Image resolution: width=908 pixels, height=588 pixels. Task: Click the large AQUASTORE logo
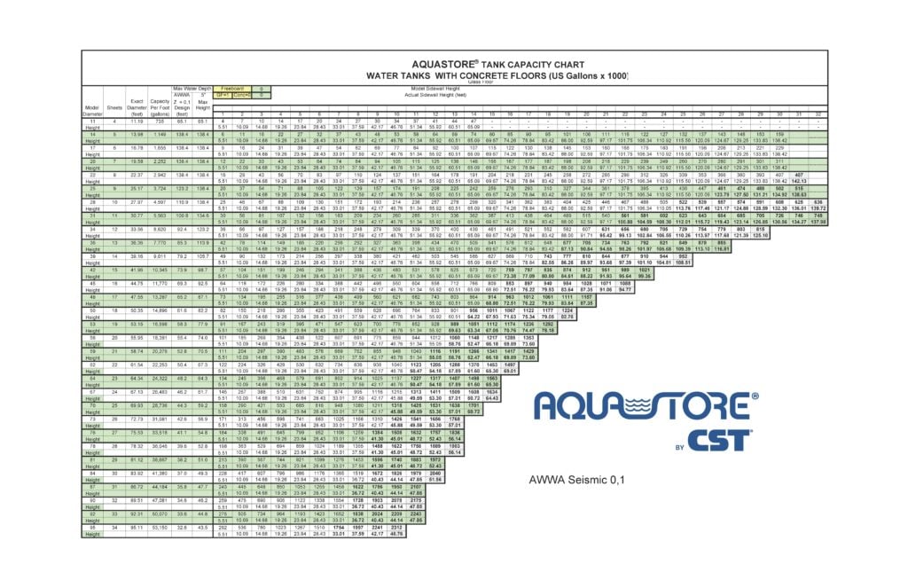point(646,405)
